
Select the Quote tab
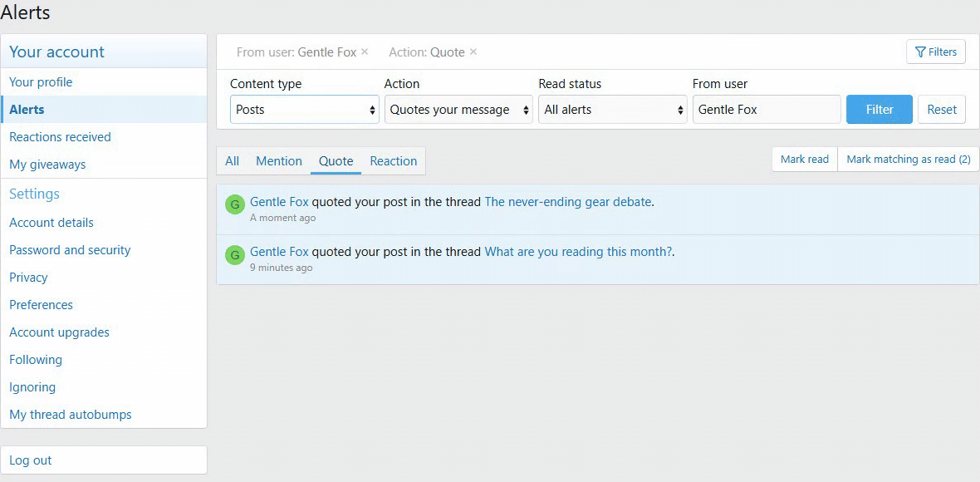point(336,160)
